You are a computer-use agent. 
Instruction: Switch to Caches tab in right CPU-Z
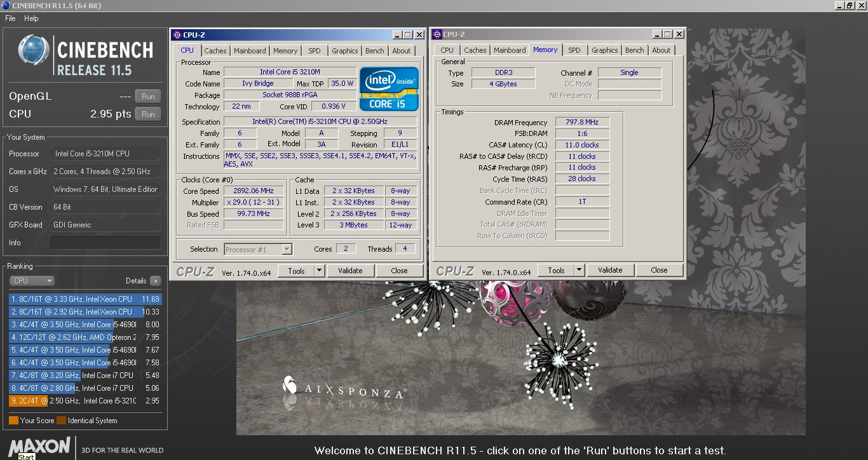(x=475, y=50)
